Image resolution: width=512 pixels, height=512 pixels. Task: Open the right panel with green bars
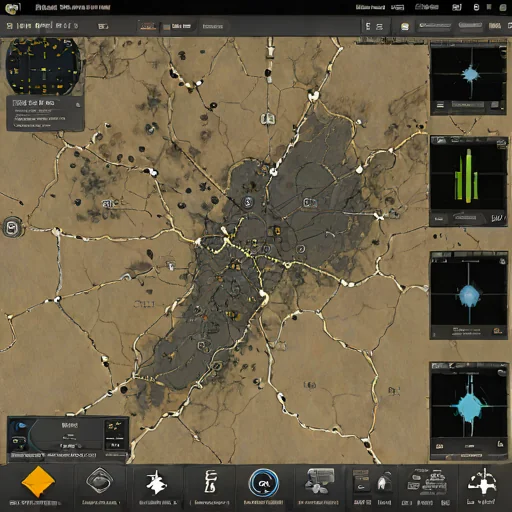[x=469, y=181]
